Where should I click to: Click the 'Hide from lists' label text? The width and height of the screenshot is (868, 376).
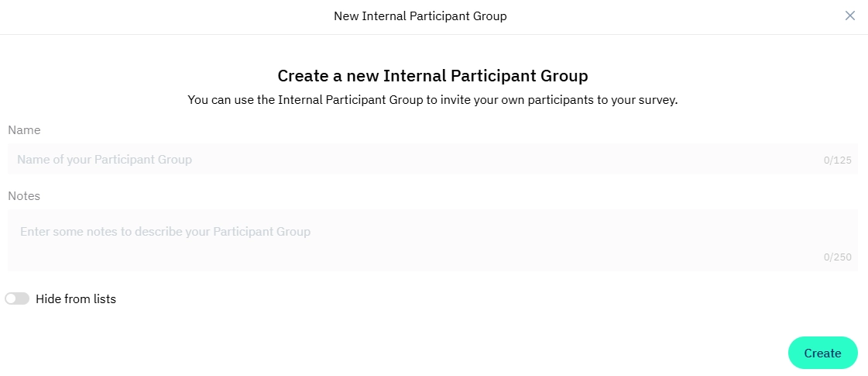[x=76, y=299]
